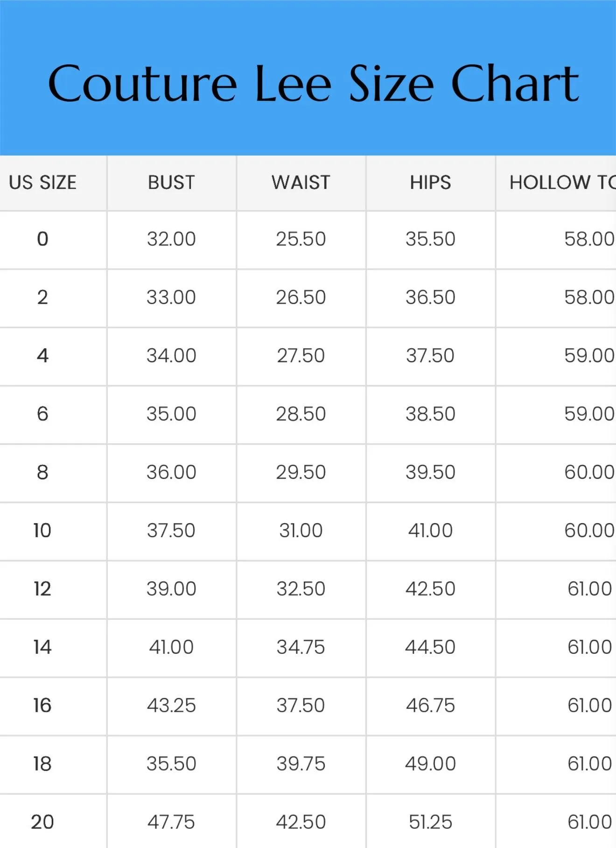616x848 pixels.
Task: Select hips value 51.25 for size 20
Action: 430,822
